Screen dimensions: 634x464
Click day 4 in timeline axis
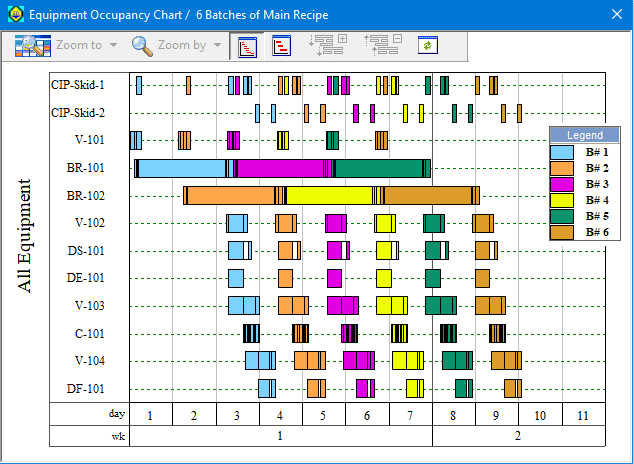point(280,415)
